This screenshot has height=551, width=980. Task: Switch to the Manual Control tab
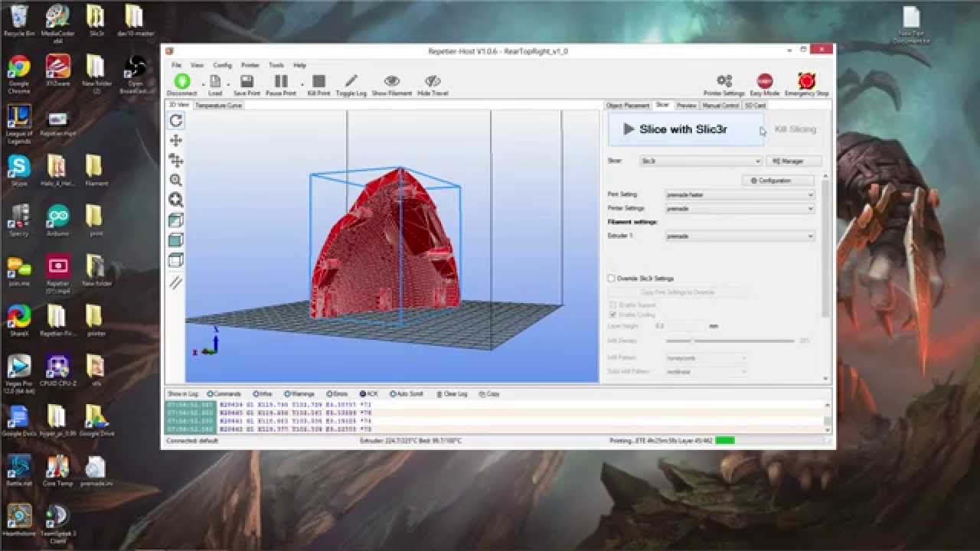click(720, 106)
